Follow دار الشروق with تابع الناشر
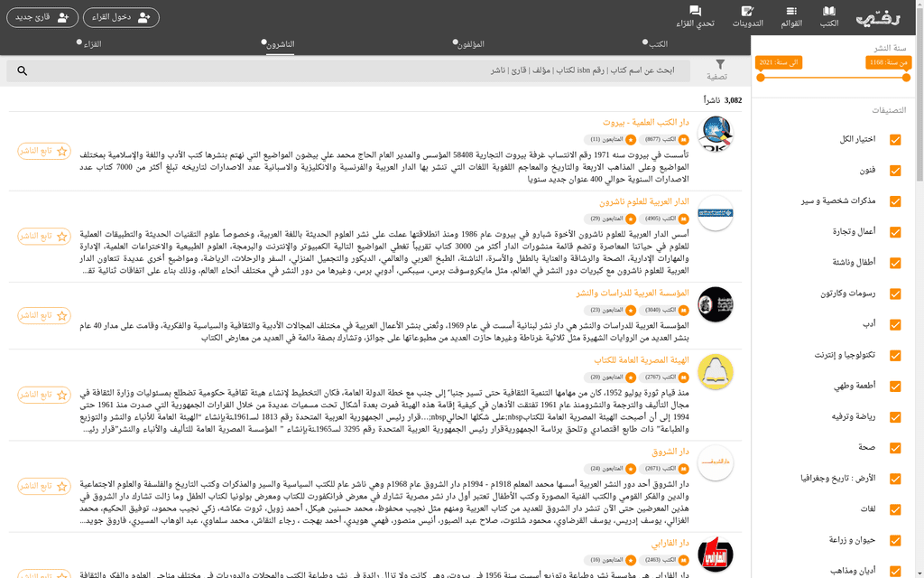 click(x=44, y=486)
